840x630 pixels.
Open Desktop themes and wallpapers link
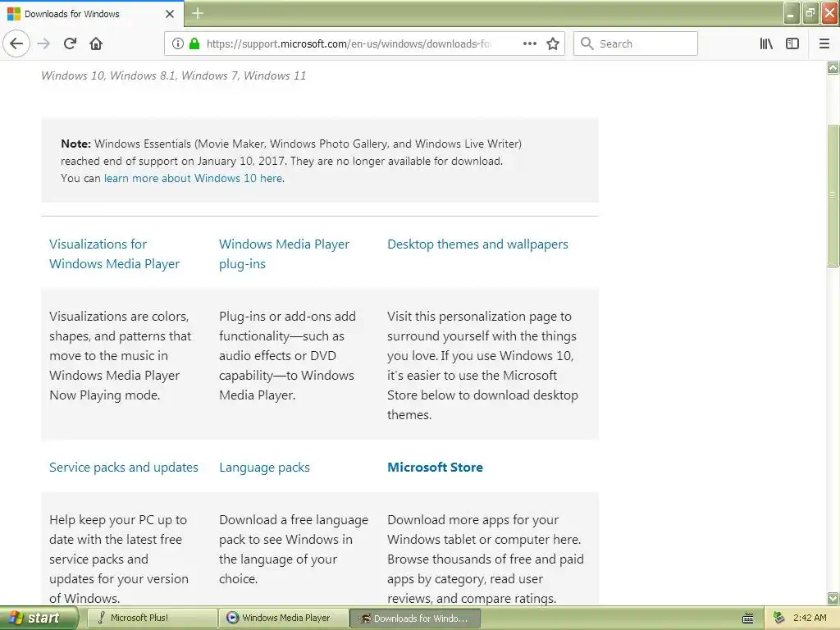coord(477,244)
